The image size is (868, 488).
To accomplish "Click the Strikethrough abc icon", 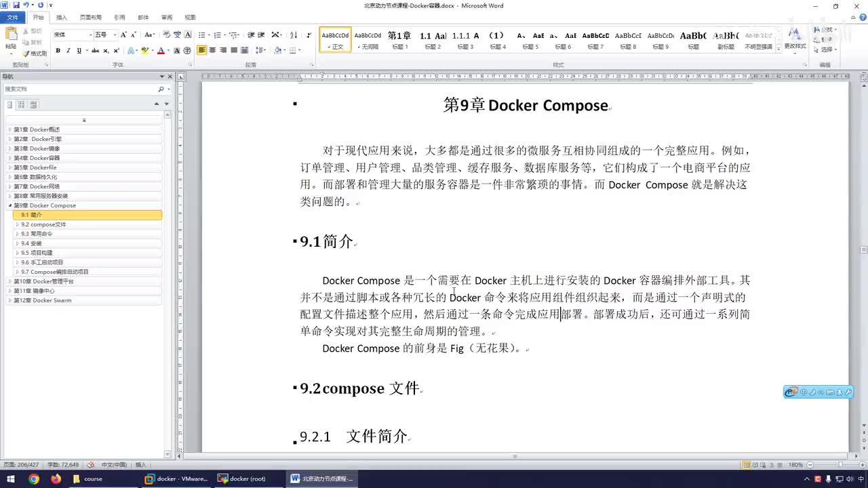I will point(95,51).
